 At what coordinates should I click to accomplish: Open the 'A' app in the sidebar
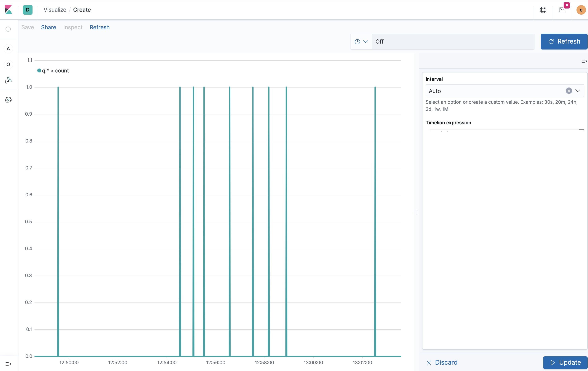[8, 48]
